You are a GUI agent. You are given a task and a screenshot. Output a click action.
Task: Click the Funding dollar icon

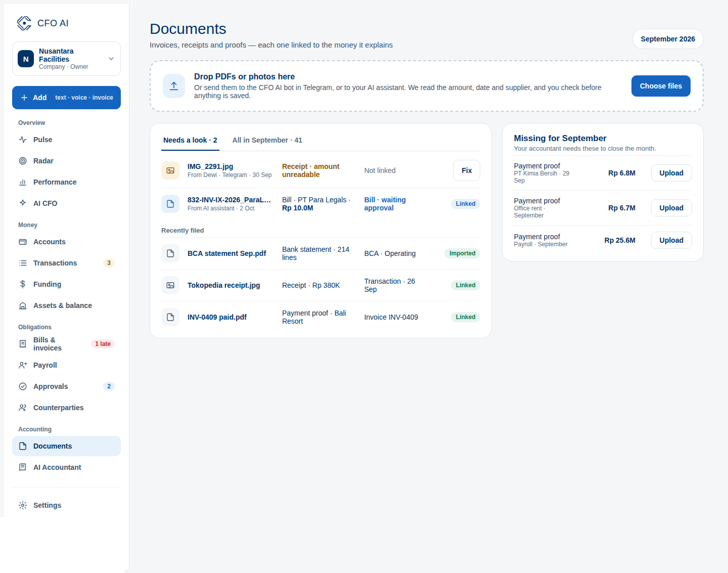pos(23,284)
